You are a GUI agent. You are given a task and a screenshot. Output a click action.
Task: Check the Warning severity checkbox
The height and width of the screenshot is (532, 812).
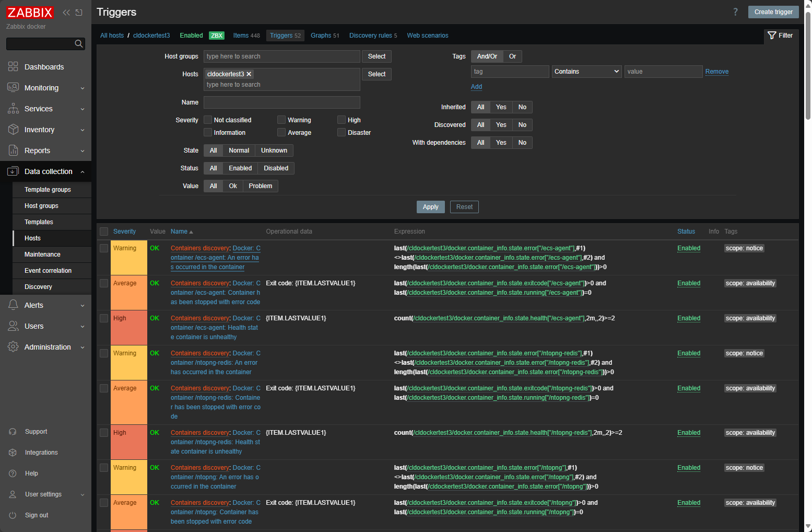tap(281, 120)
